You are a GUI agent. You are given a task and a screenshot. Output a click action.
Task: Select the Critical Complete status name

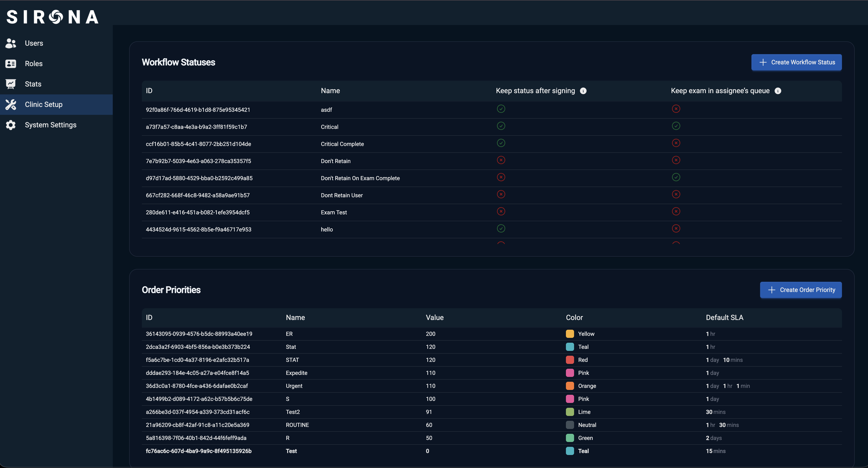[x=342, y=144]
